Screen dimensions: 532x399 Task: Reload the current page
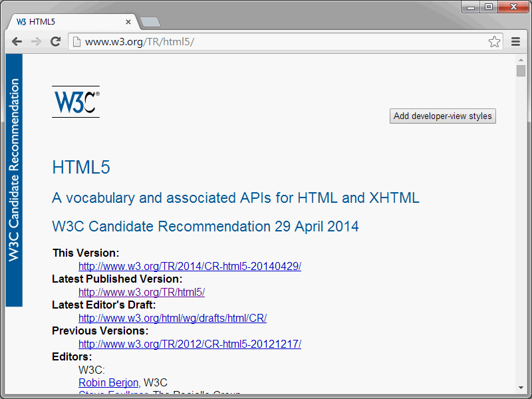pos(55,42)
